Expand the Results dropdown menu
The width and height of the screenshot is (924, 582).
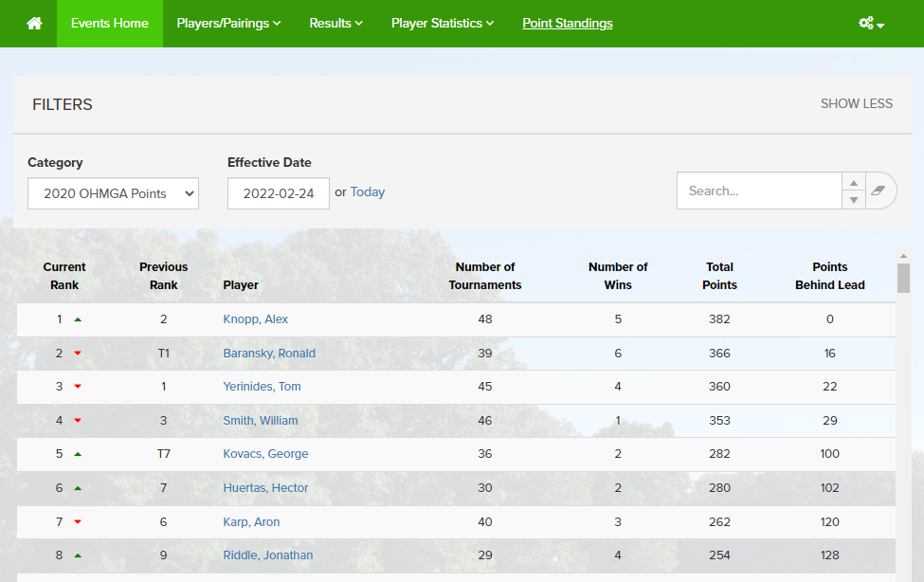(x=335, y=24)
